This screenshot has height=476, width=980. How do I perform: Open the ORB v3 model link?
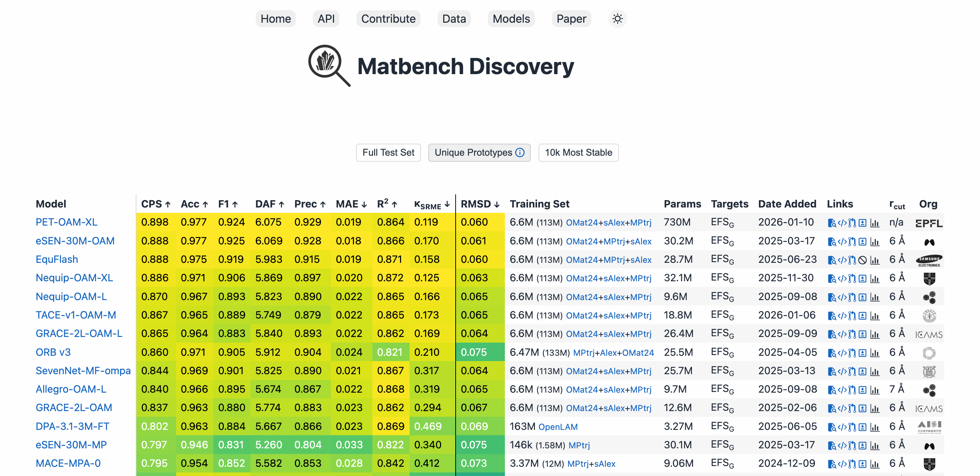click(53, 352)
